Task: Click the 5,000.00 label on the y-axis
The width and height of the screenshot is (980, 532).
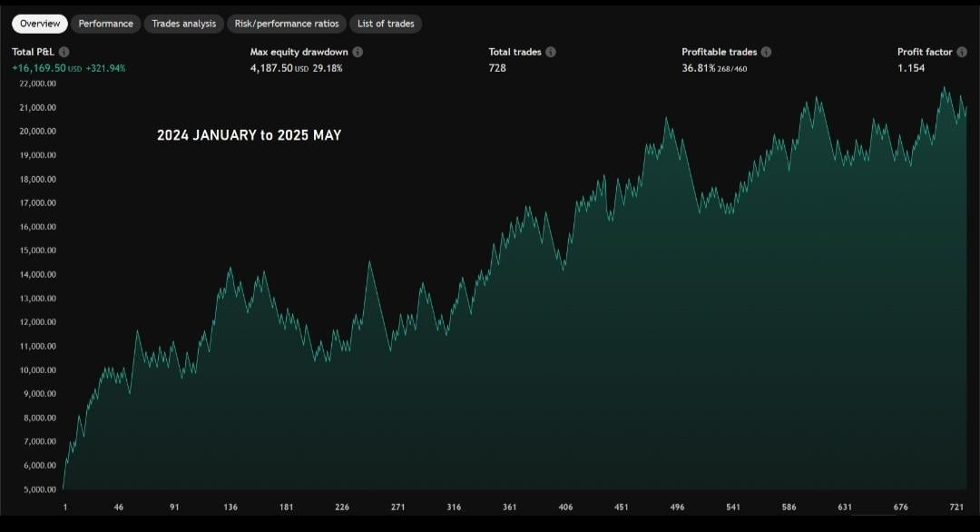Action: pyautogui.click(x=39, y=489)
